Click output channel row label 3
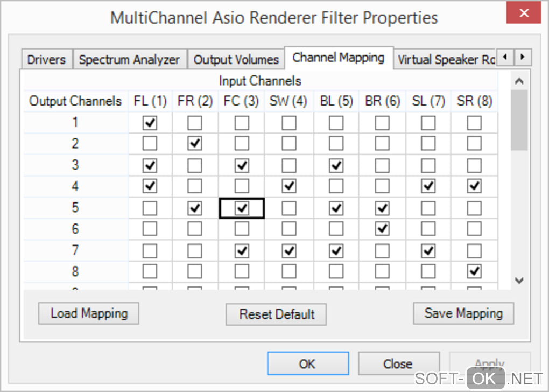Image resolution: width=549 pixels, height=392 pixels. [x=75, y=165]
